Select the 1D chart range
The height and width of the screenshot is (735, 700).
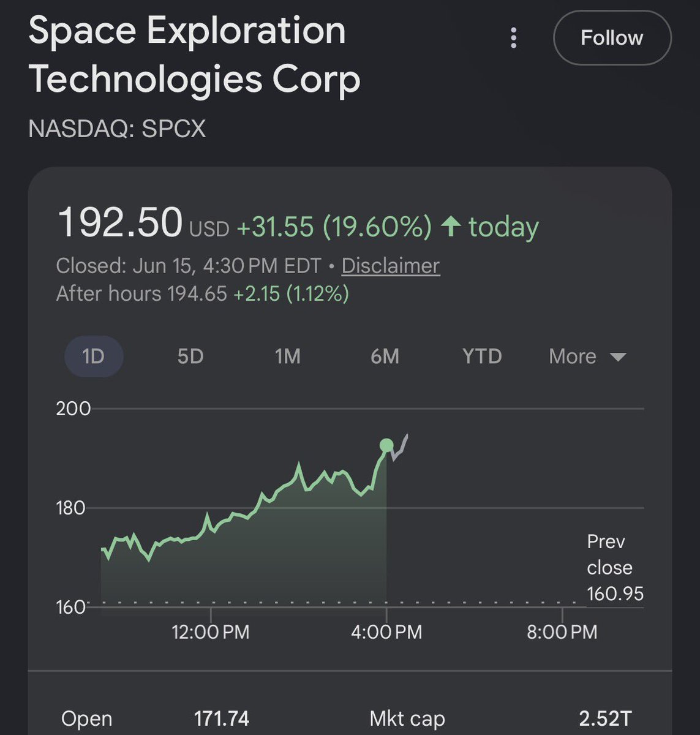94,356
